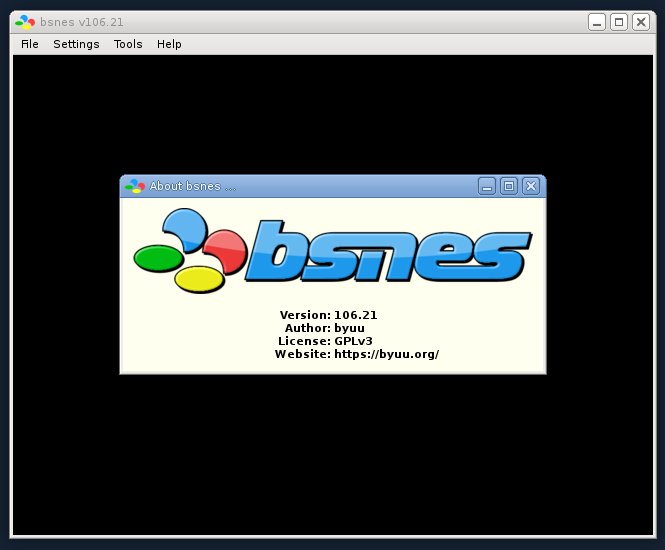Viewport: 665px width, 550px height.
Task: Click the 'Author: byuu' text
Action: tap(324, 328)
